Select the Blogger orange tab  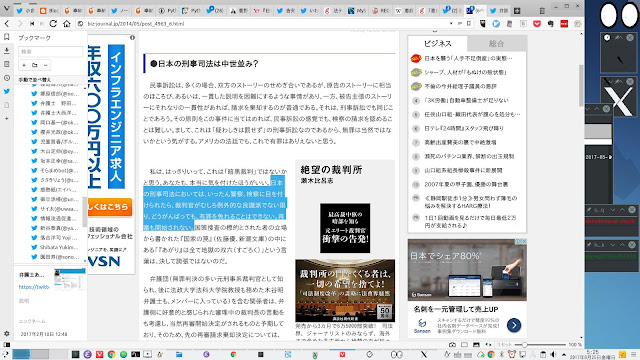pos(49,11)
